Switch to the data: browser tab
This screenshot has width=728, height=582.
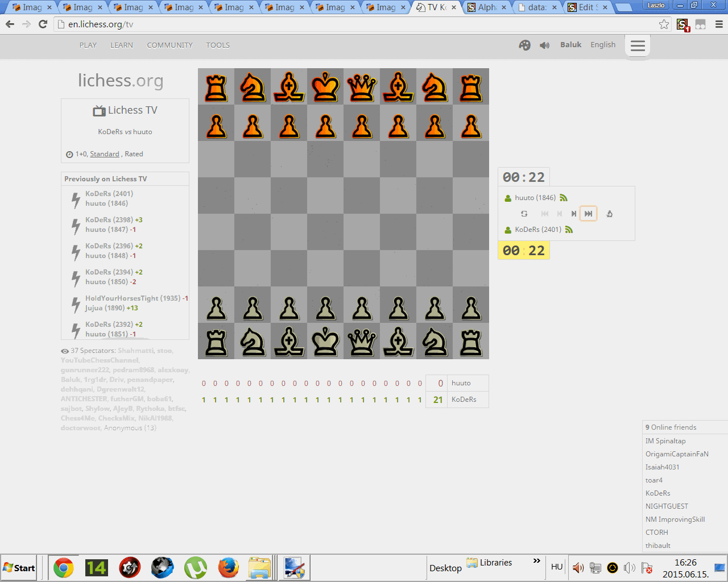(x=537, y=7)
